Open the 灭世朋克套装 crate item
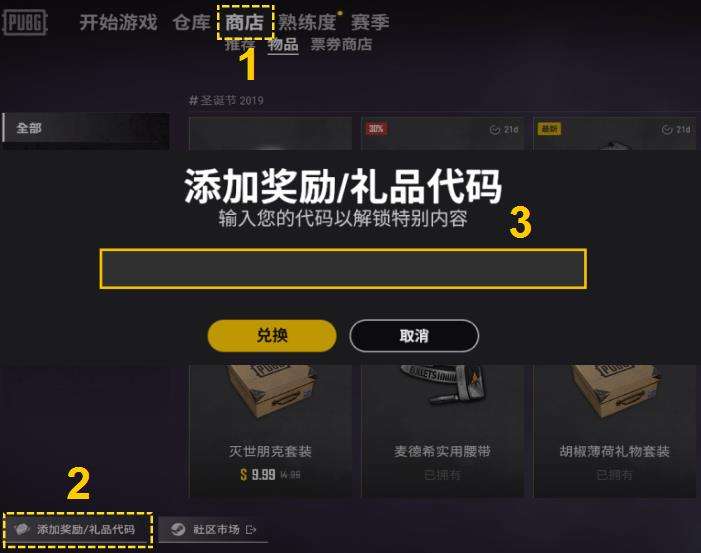Viewport: 701px width, 553px height. pyautogui.click(x=270, y=431)
